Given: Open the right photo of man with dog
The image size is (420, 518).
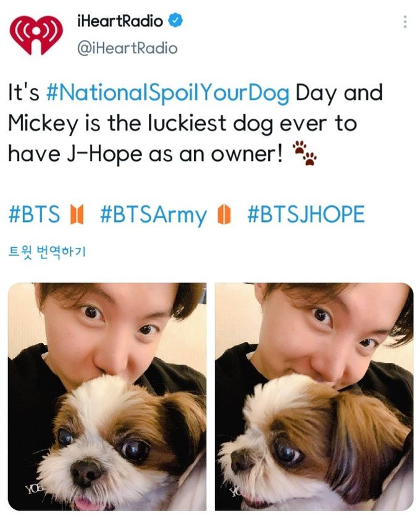Looking at the screenshot, I should pyautogui.click(x=314, y=396).
